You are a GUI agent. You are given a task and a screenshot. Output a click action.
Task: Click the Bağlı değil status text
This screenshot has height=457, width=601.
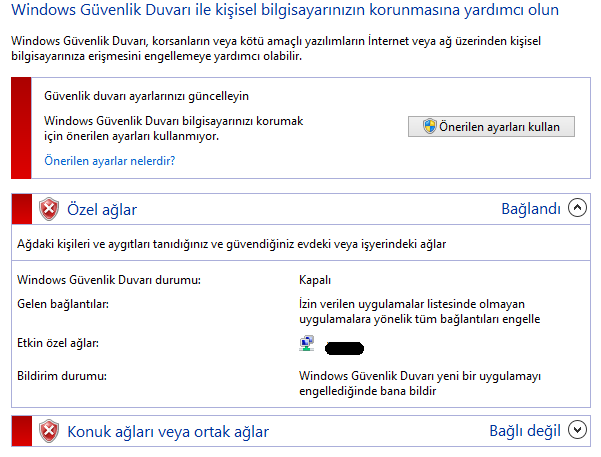(x=524, y=431)
